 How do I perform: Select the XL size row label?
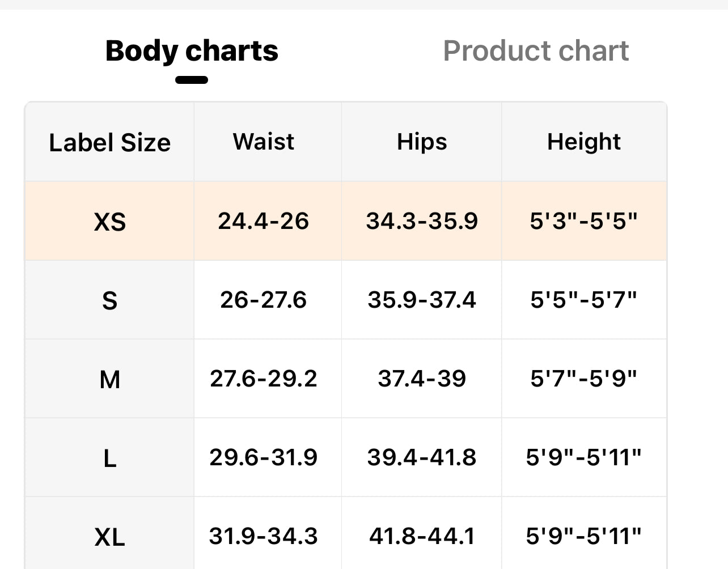coord(109,536)
